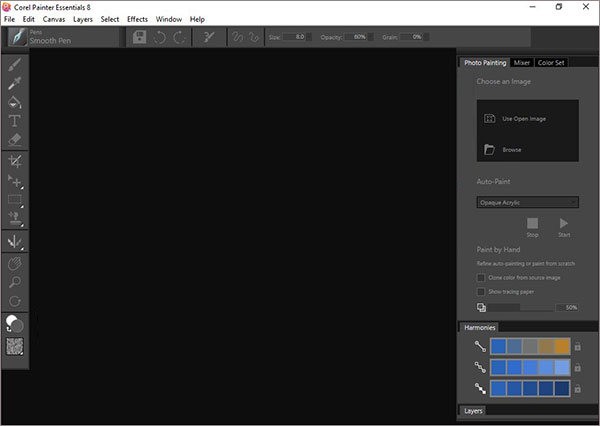Screen dimensions: 600x426
Task: Open the Help menu
Action: [197, 19]
